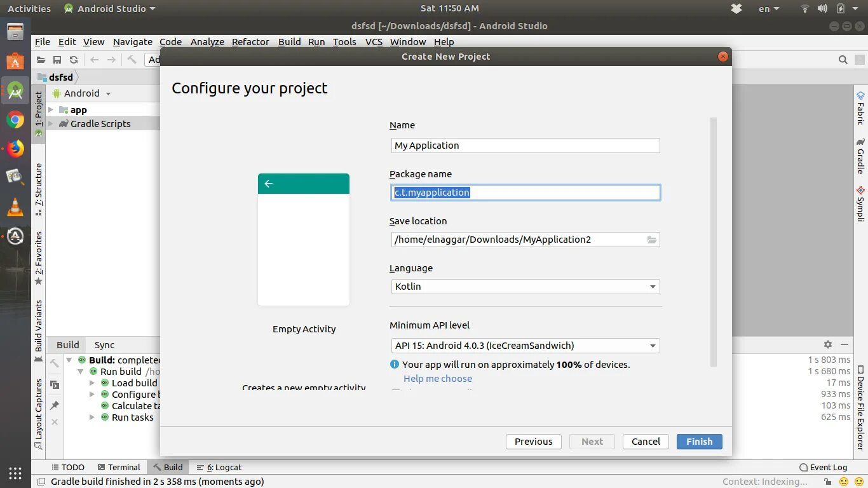Click the Finish button

click(700, 442)
